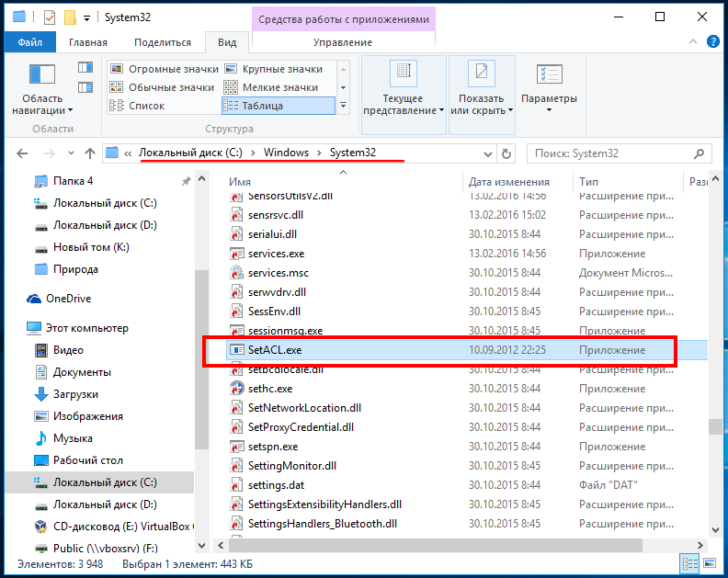Image resolution: width=728 pixels, height=578 pixels.
Task: Select setspn.exe file
Action: (272, 447)
